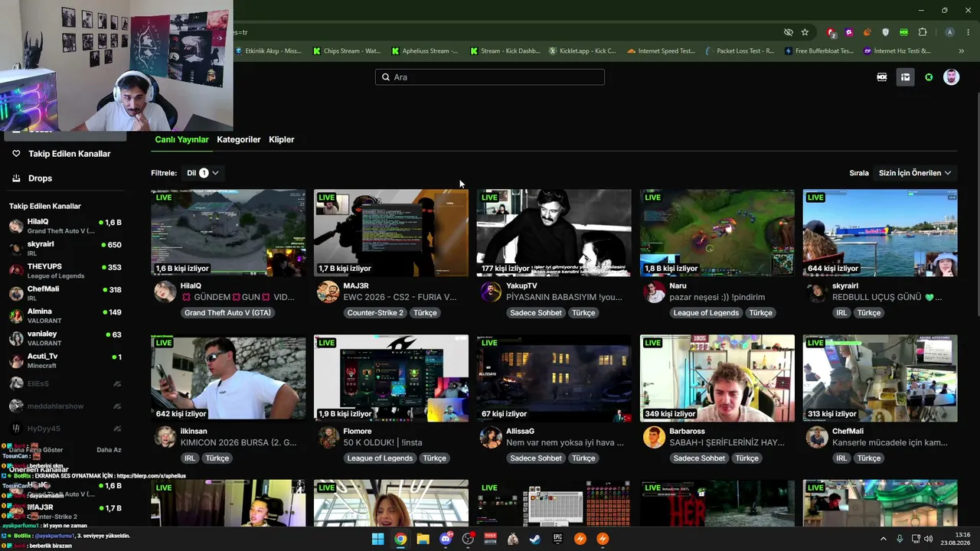Image resolution: width=980 pixels, height=551 pixels.
Task: Click the red extension icon with badge 2
Action: [x=831, y=32]
